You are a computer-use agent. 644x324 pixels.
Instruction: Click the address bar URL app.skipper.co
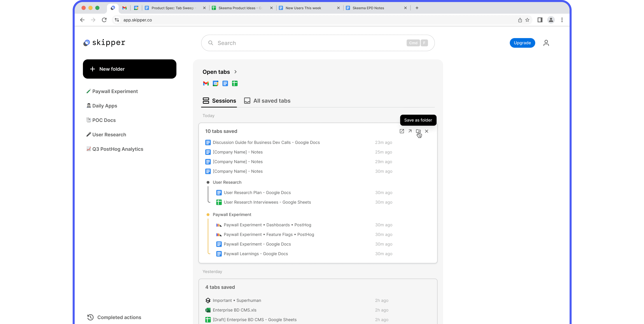(x=137, y=20)
